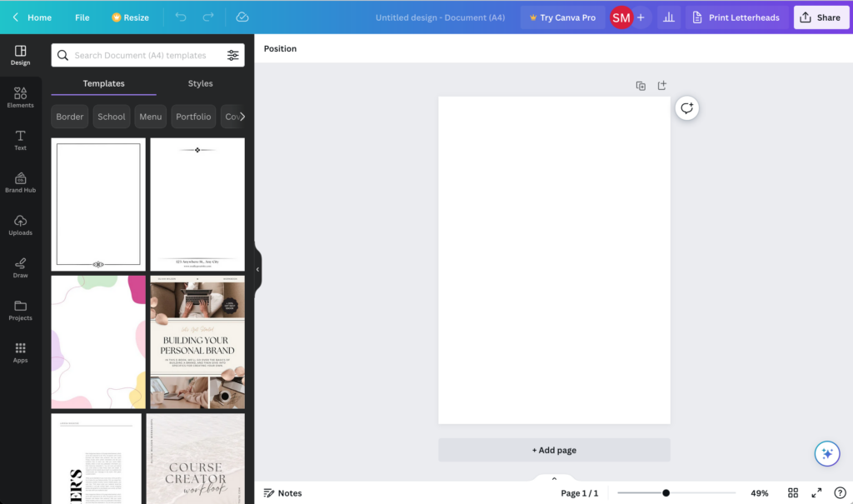
Task: Open the insights bar chart icon
Action: pos(669,17)
